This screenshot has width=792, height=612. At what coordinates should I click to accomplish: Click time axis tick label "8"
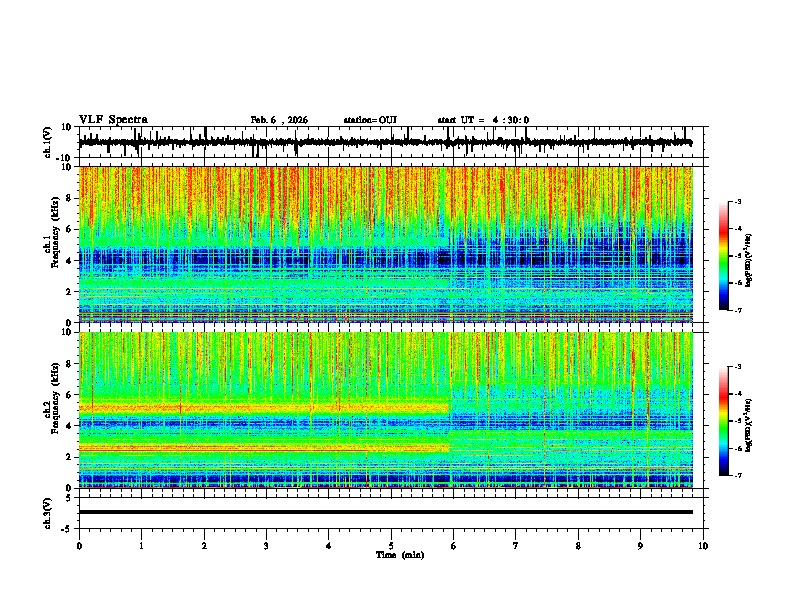[x=578, y=546]
